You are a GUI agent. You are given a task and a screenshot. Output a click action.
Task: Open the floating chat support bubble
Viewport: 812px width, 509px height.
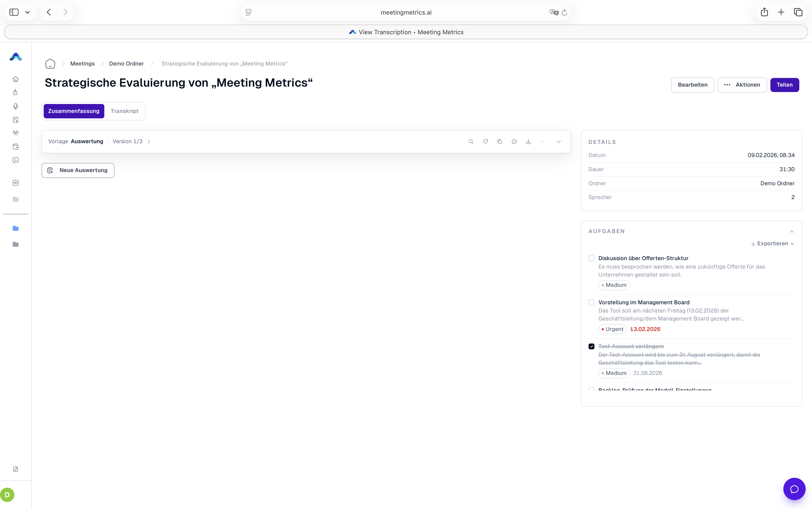coord(794,489)
